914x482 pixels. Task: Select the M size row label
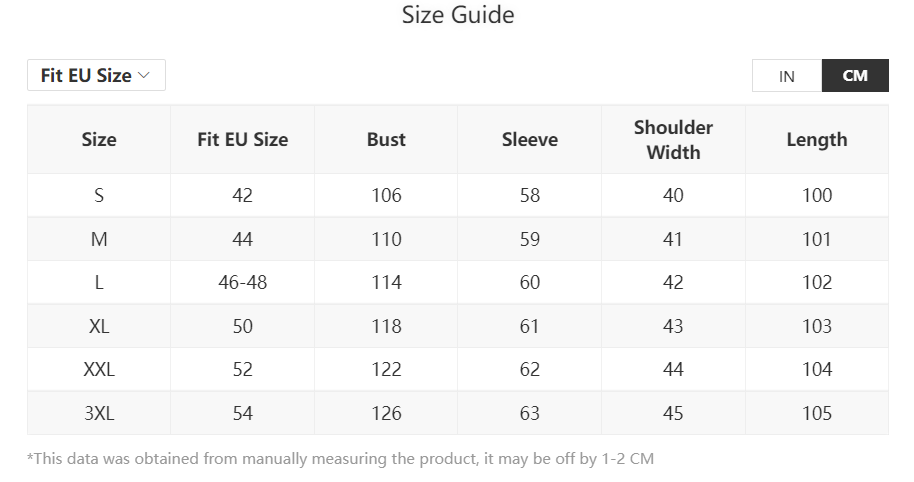point(99,240)
